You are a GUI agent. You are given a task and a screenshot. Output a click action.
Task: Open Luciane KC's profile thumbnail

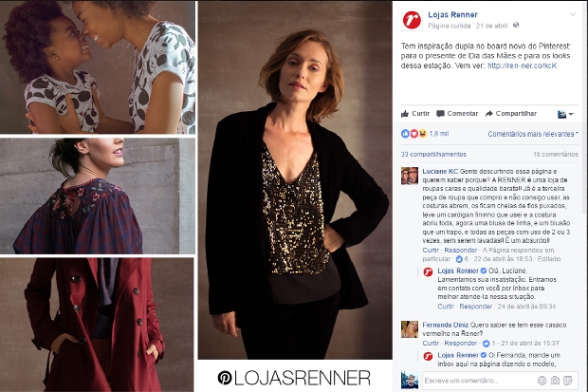410,176
